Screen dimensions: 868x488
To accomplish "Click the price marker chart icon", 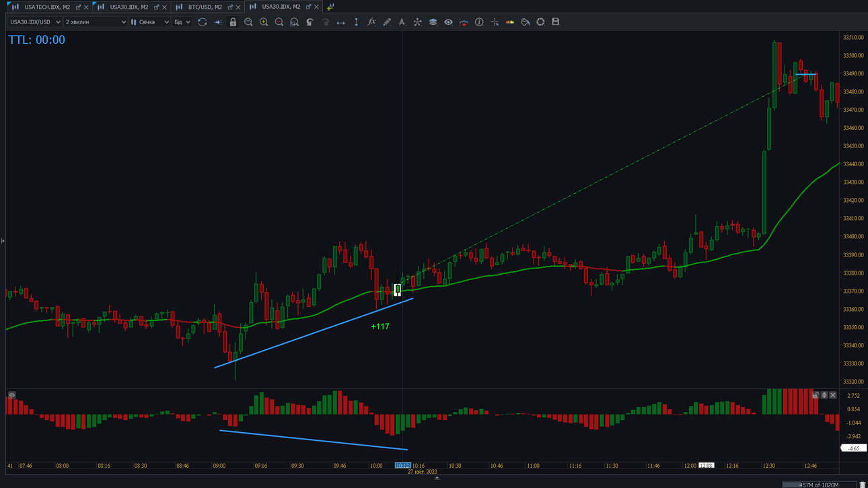I will tap(464, 22).
